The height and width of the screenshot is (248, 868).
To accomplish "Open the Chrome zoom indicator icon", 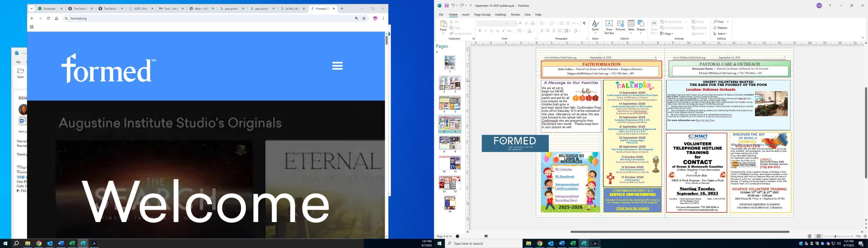I will [356, 18].
